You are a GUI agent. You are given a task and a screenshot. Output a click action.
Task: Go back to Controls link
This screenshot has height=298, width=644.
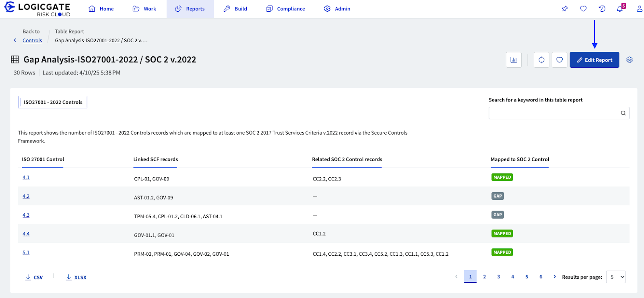[32, 41]
